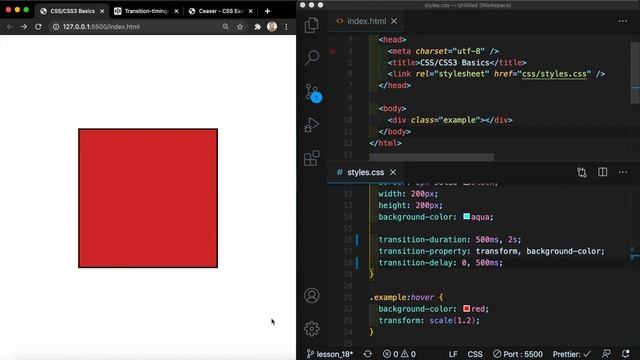The height and width of the screenshot is (360, 640).
Task: Open the feedback icon in status bar
Action: click(607, 354)
